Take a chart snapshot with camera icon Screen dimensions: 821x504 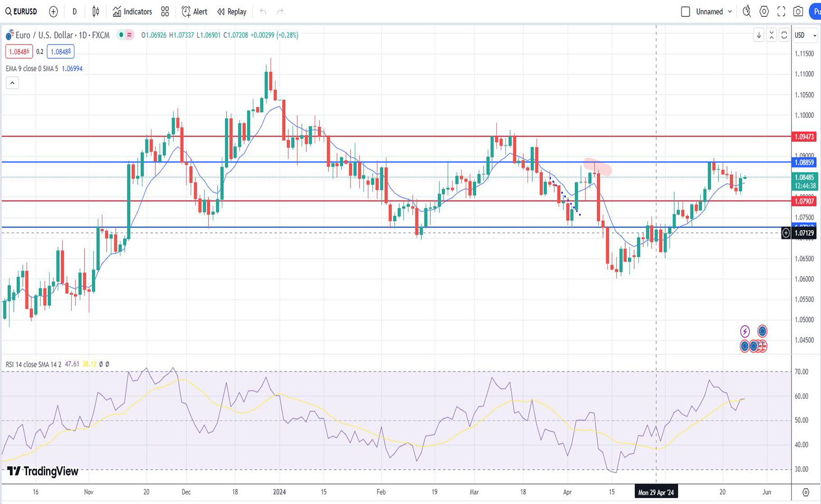(x=798, y=12)
